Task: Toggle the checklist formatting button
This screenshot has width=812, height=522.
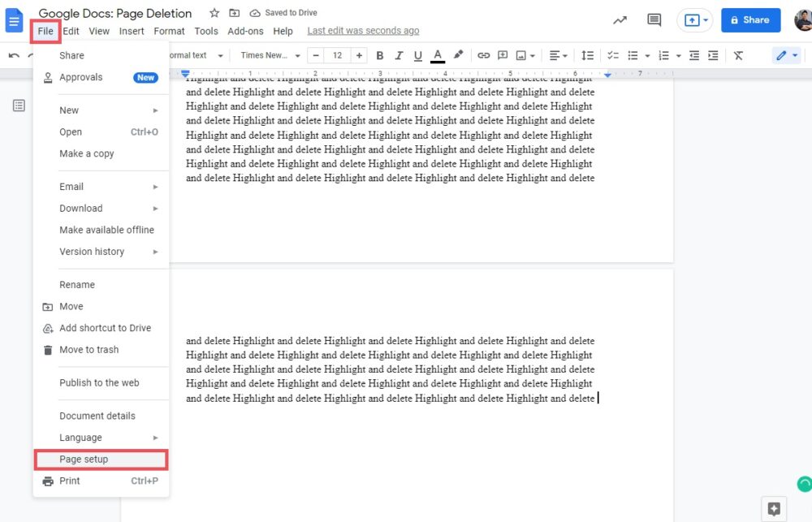Action: coord(613,55)
